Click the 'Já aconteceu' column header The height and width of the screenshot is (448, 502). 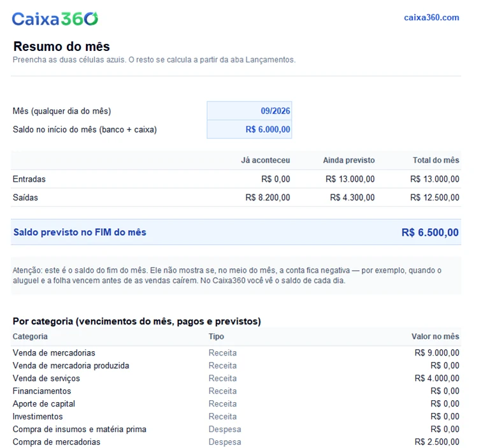(x=266, y=160)
